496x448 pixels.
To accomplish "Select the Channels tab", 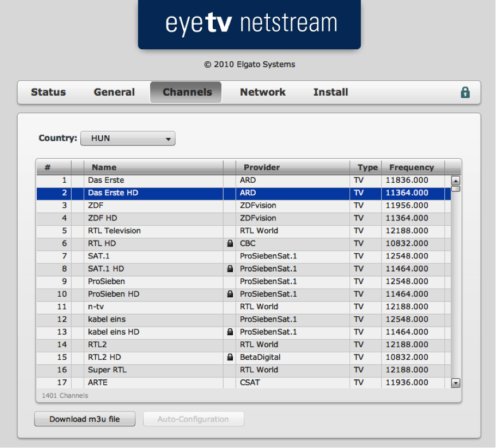I will pyautogui.click(x=186, y=92).
